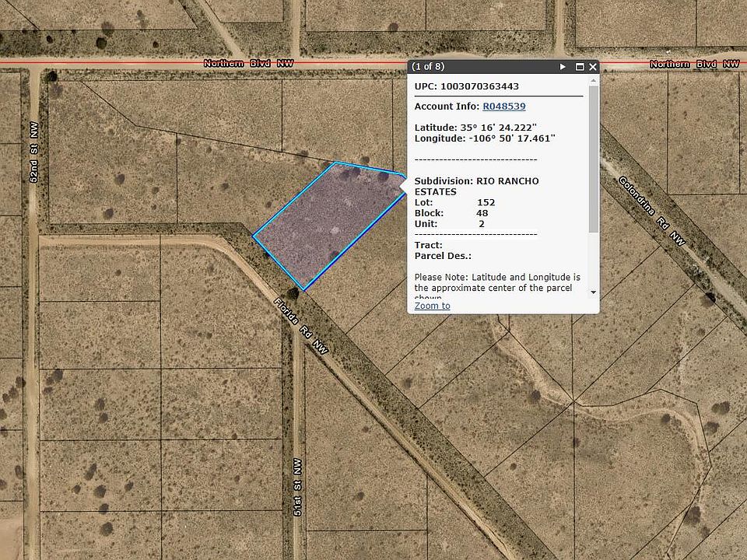Maximize the parcel info popup
Image resolution: width=747 pixels, height=560 pixels.
580,67
